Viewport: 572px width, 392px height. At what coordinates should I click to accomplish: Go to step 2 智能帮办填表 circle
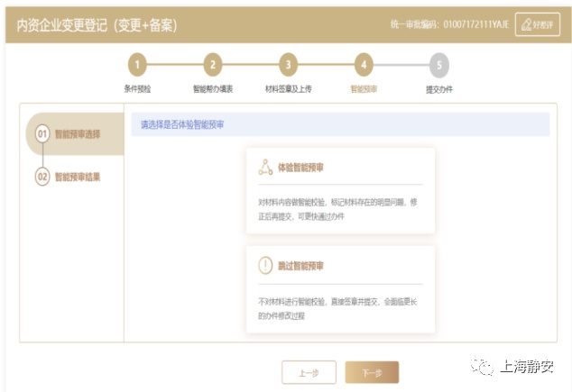213,65
